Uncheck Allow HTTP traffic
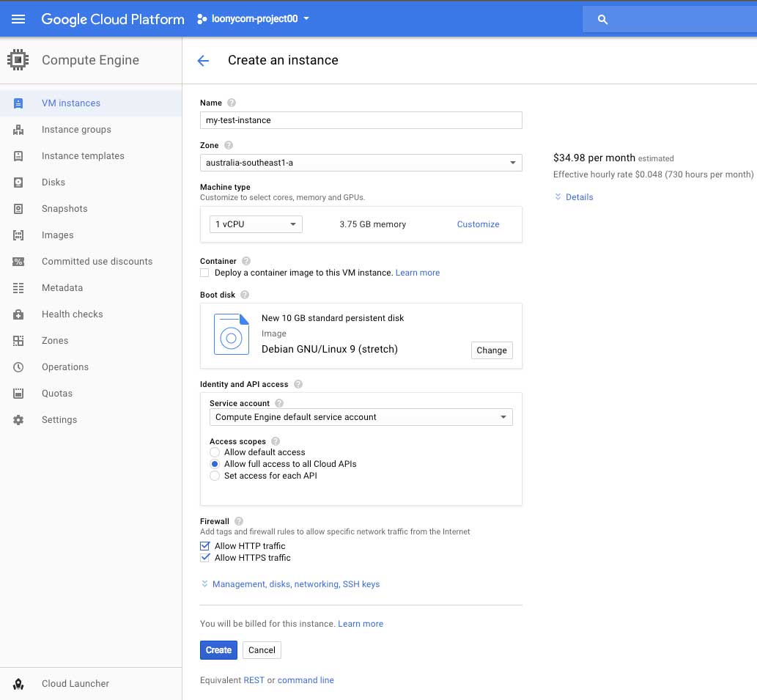This screenshot has width=757, height=700. [x=205, y=546]
